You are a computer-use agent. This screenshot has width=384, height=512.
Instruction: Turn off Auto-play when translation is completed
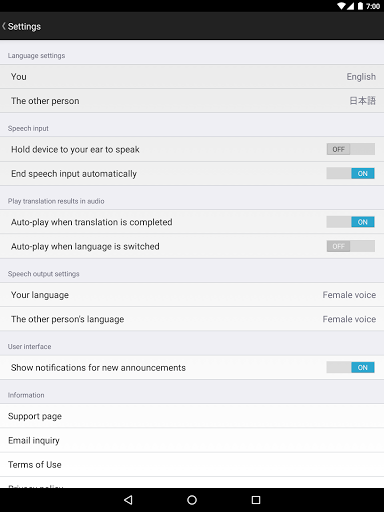(x=351, y=222)
